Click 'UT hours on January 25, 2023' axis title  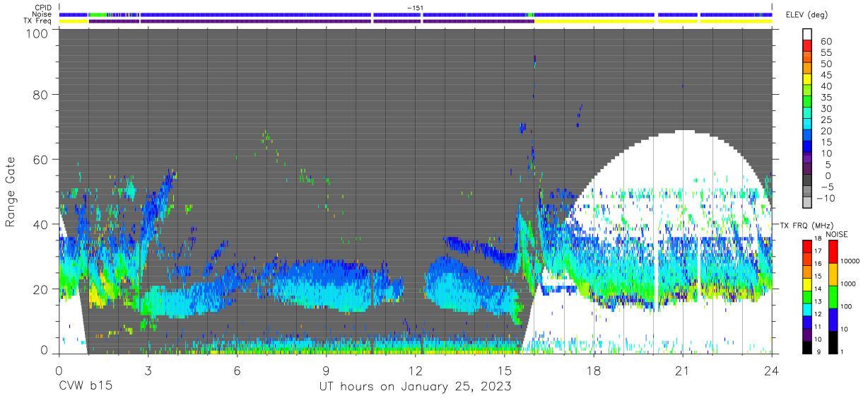[416, 387]
